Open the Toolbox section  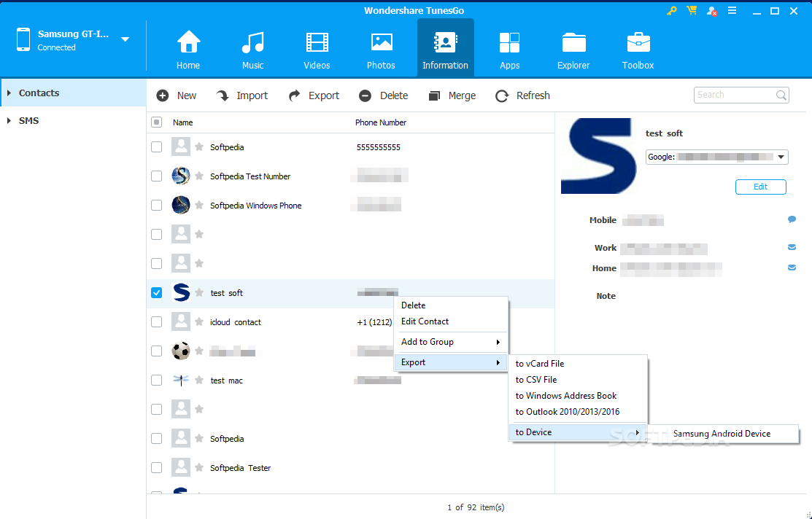(x=638, y=50)
